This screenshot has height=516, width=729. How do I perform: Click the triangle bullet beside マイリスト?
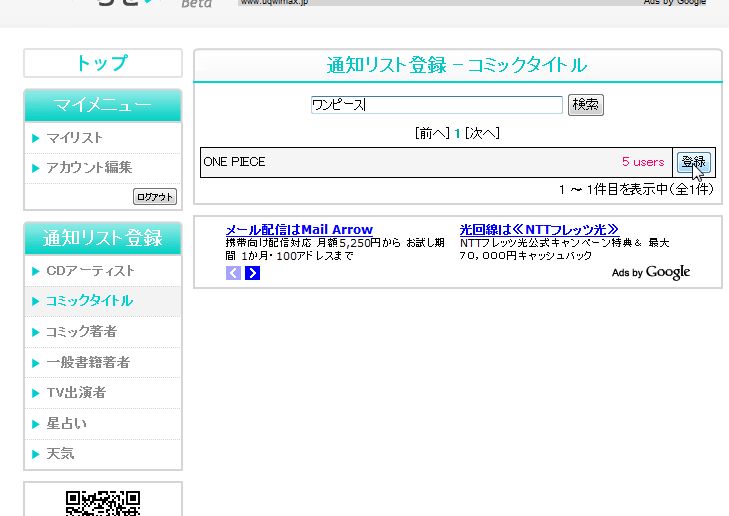[35, 138]
